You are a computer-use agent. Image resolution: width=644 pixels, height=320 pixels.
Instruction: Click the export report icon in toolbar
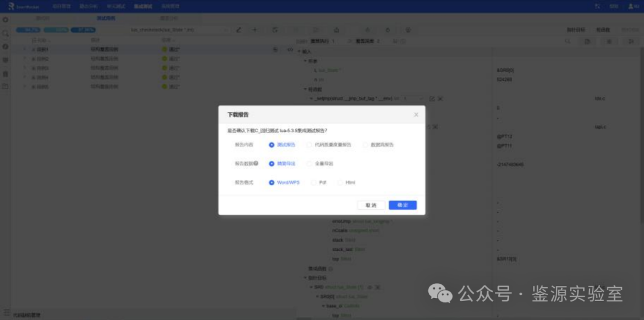(336, 30)
